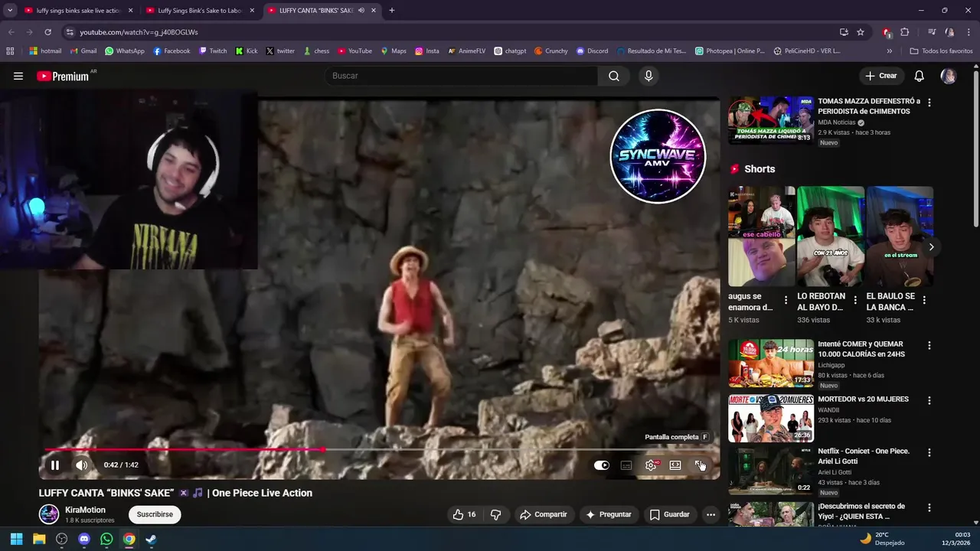Screen dimensions: 980x551
Task: Open 'Intenté COMER y QUEMAR' video title
Action: pyautogui.click(x=863, y=349)
